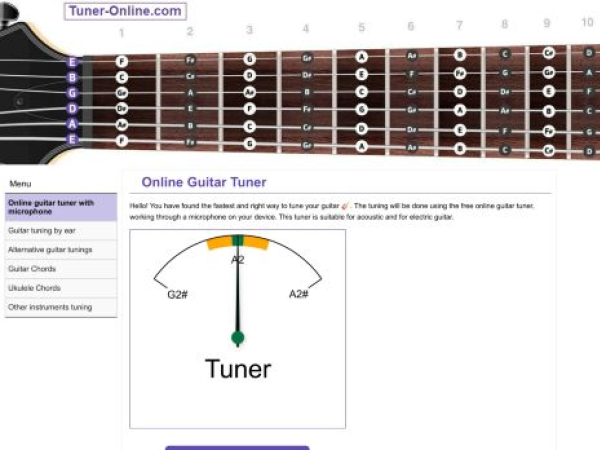The width and height of the screenshot is (600, 450).
Task: Click the large Tuner label in gauge
Action: (238, 369)
